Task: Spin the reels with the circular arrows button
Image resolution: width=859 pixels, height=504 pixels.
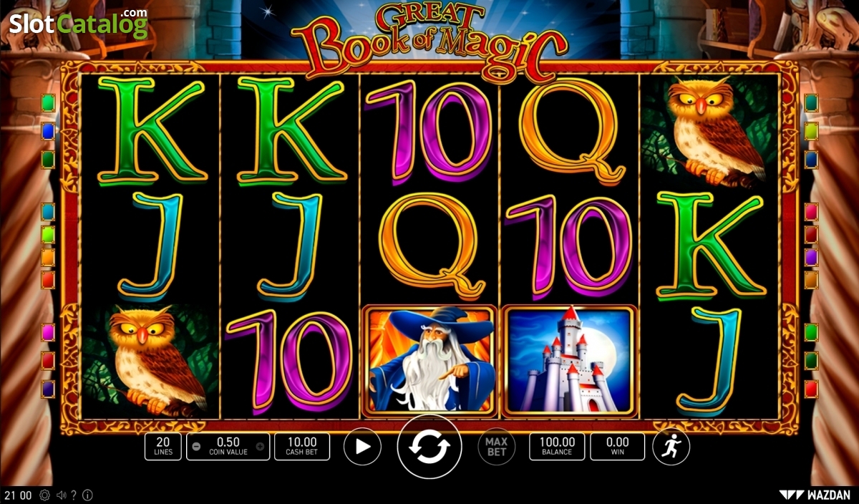Action: pos(429,447)
